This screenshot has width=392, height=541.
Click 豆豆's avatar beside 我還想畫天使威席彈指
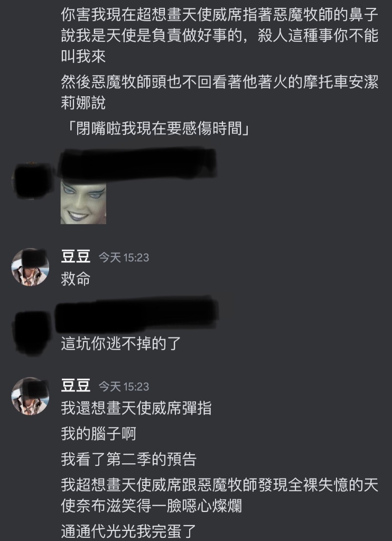[30, 396]
